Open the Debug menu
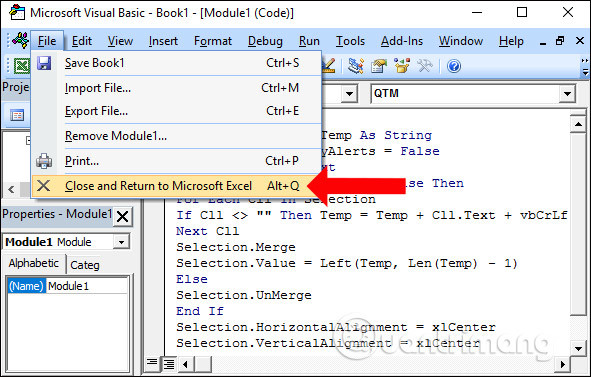 pyautogui.click(x=265, y=41)
